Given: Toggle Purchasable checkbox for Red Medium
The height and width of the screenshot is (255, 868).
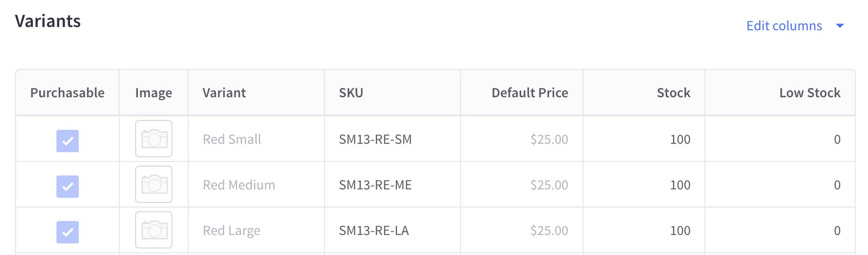Looking at the screenshot, I should coord(67,187).
